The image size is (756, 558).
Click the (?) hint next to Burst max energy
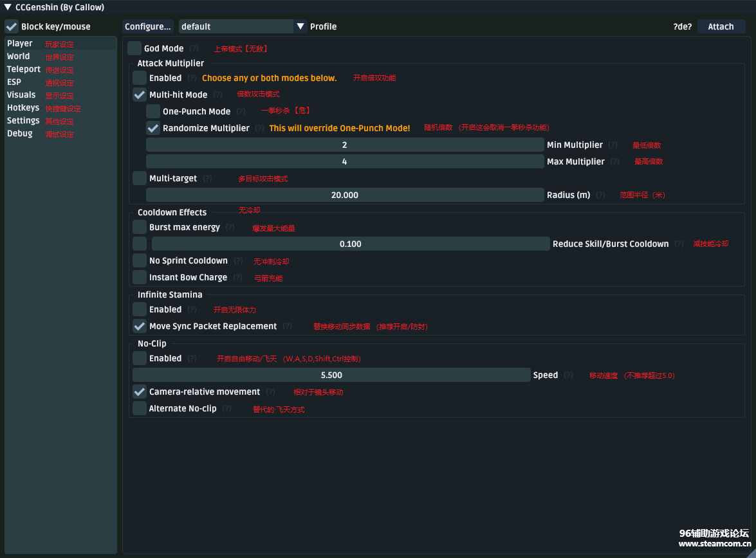230,228
